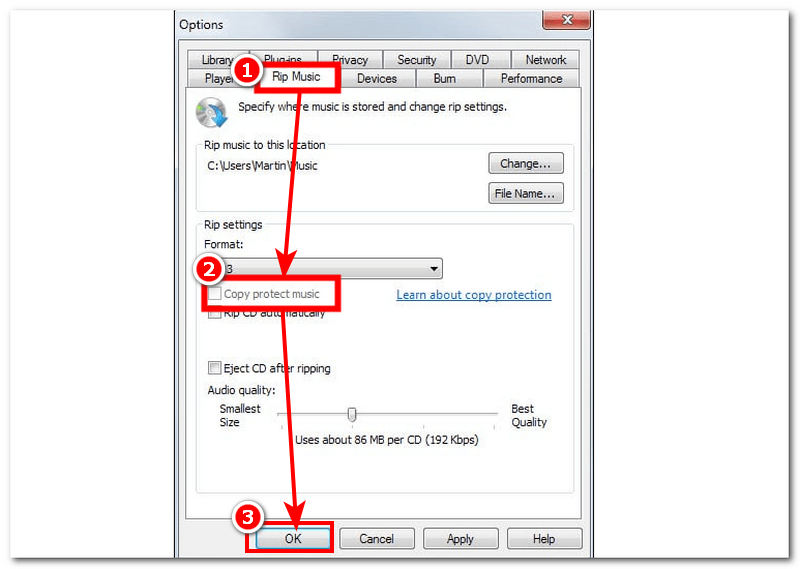Screen dimensions: 800x569
Task: Select the DVD tab
Action: click(478, 60)
